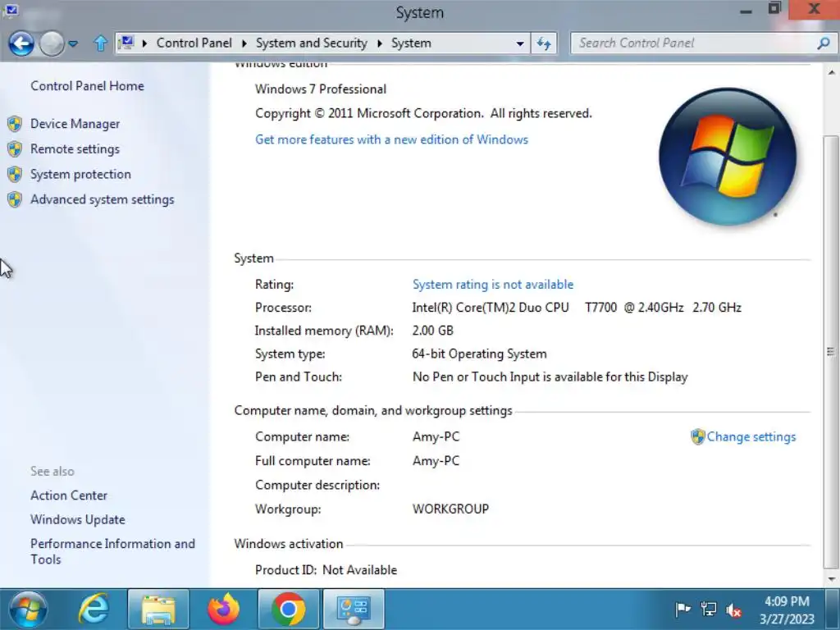This screenshot has height=630, width=840.
Task: Select System and Security breadcrumb
Action: (311, 43)
